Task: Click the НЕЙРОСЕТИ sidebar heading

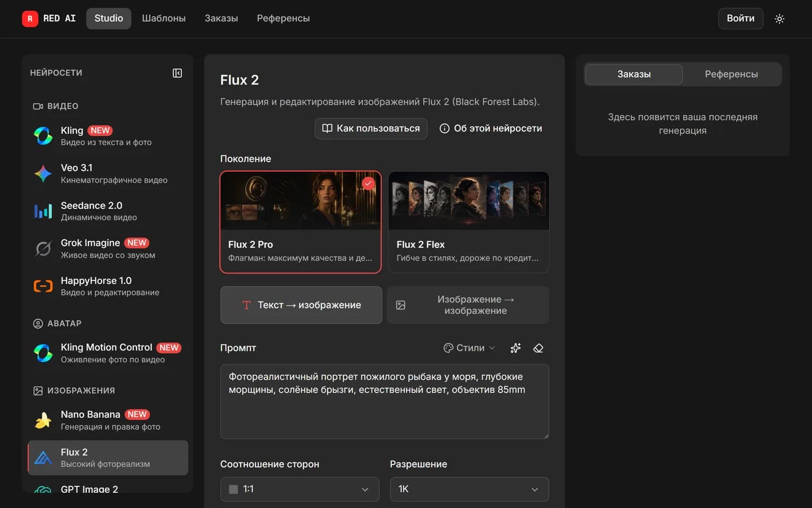Action: 56,73
